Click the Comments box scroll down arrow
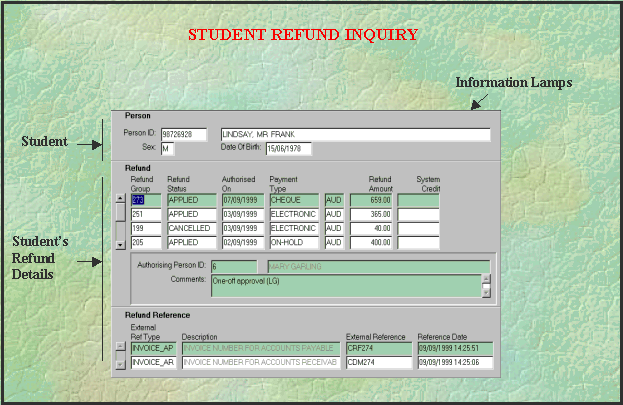Image resolution: width=623 pixels, height=405 pixels. [x=487, y=293]
